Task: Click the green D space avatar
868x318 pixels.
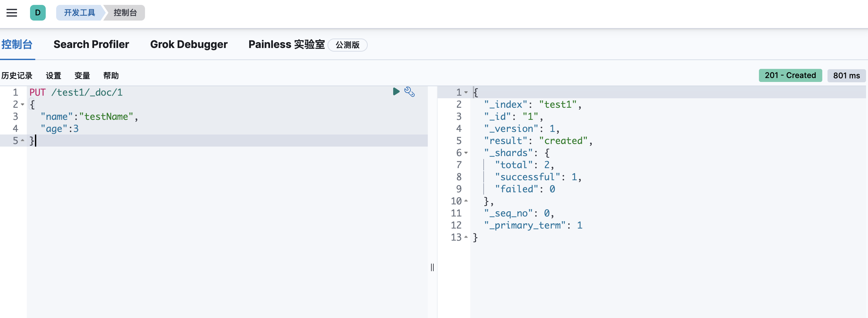Action: coord(38,13)
